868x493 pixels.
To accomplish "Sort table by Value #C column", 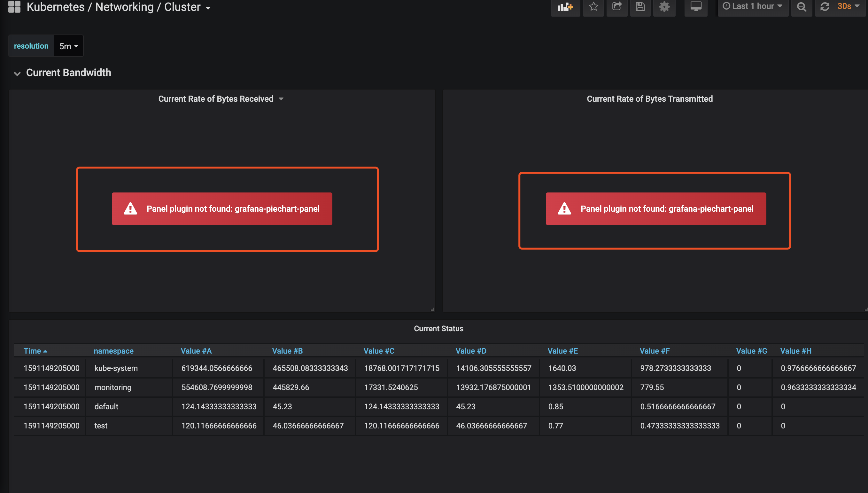I will point(379,351).
